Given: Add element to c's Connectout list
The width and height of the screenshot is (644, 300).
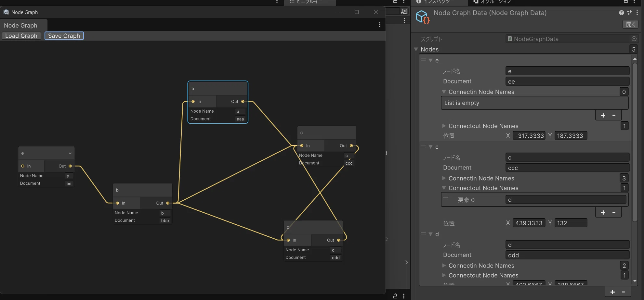Looking at the screenshot, I should click(x=603, y=212).
